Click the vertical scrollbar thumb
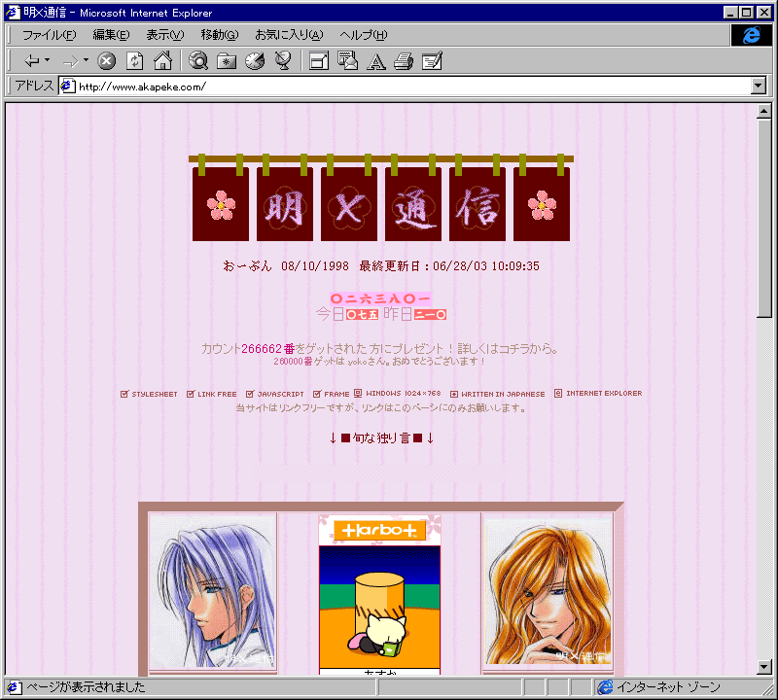The height and width of the screenshot is (700, 778). 764,218
